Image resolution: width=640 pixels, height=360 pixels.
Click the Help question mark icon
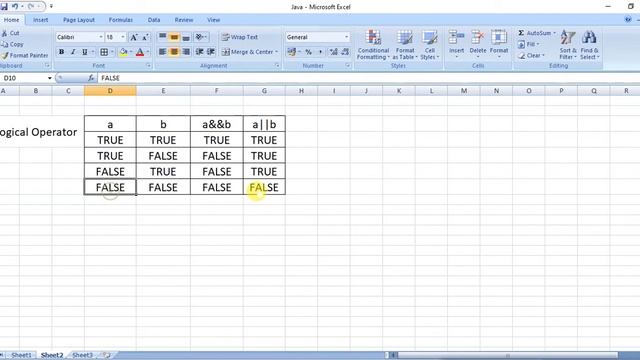click(x=628, y=20)
